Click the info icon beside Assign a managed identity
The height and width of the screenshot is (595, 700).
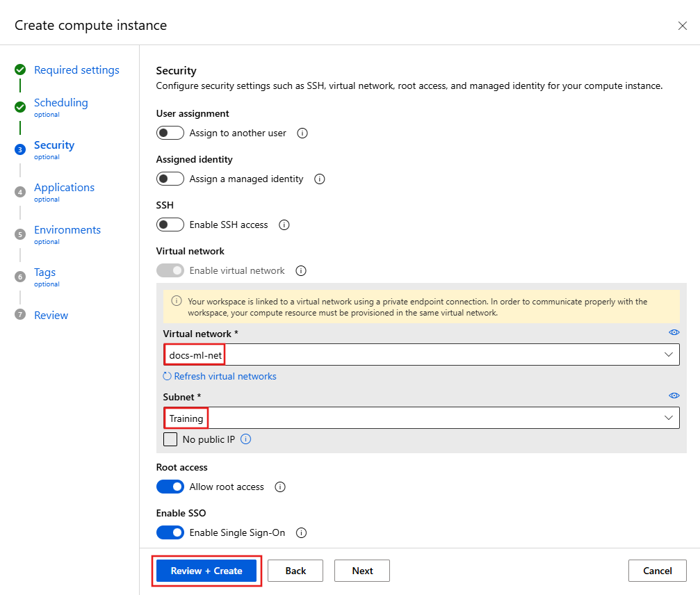pyautogui.click(x=319, y=179)
